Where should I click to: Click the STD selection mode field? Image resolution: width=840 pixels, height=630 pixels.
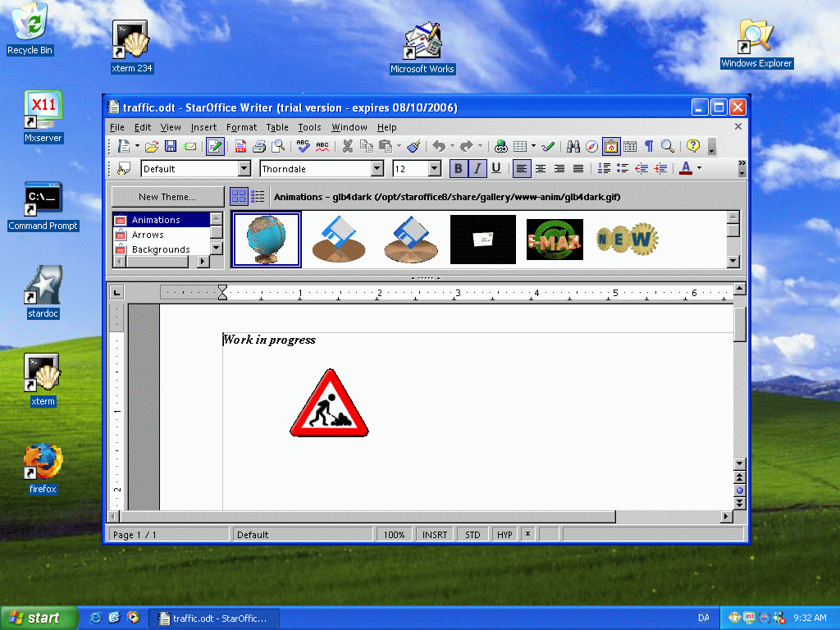tap(472, 535)
